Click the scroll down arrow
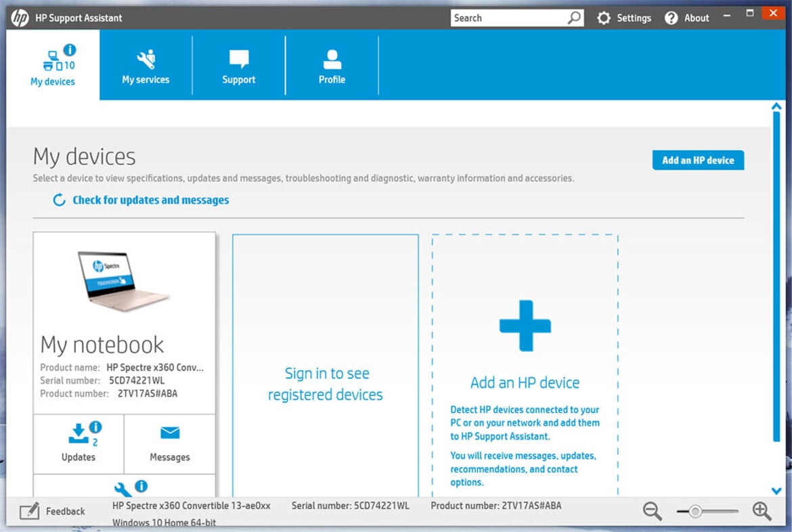This screenshot has height=532, width=792. click(x=777, y=491)
